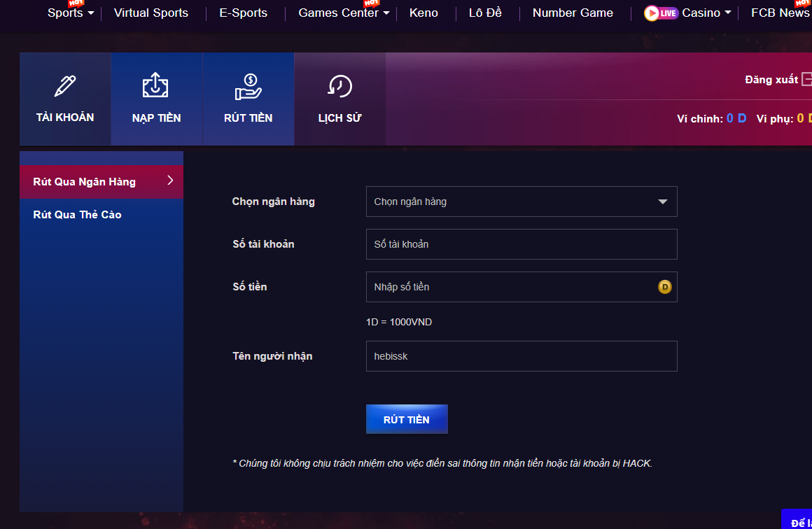Click the Live Casino play icon
The height and width of the screenshot is (529, 812).
(652, 13)
